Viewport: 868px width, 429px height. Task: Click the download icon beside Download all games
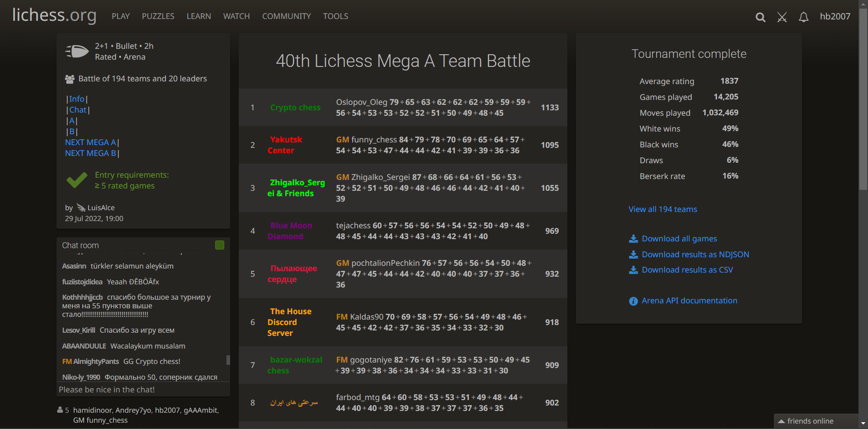633,239
